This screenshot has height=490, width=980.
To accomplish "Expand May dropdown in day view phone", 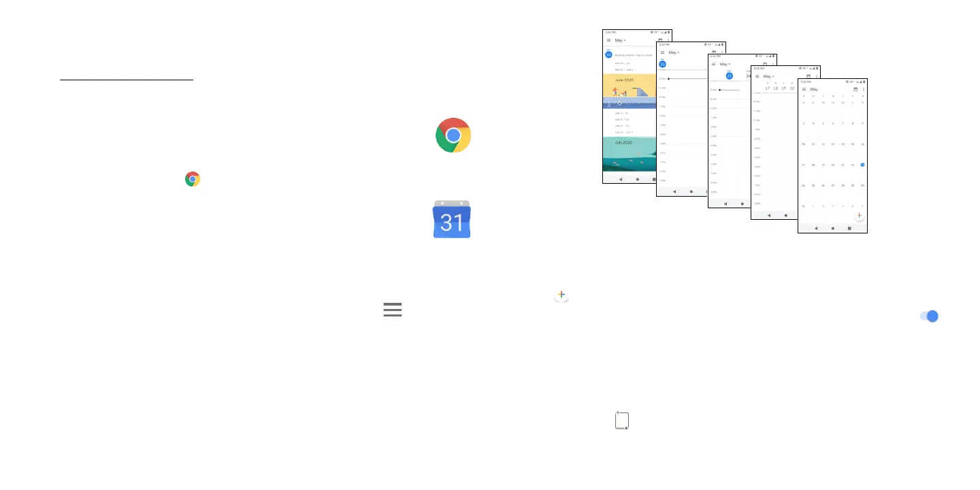I will tap(674, 52).
